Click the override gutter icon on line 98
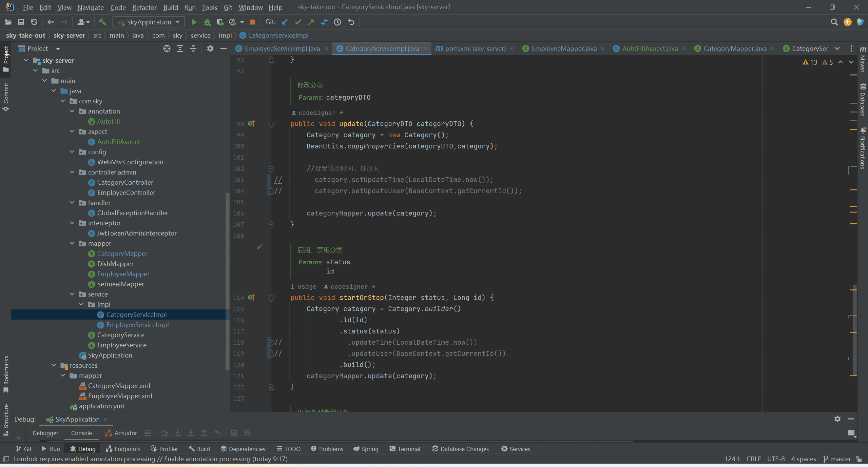The width and height of the screenshot is (868, 467). (x=251, y=124)
